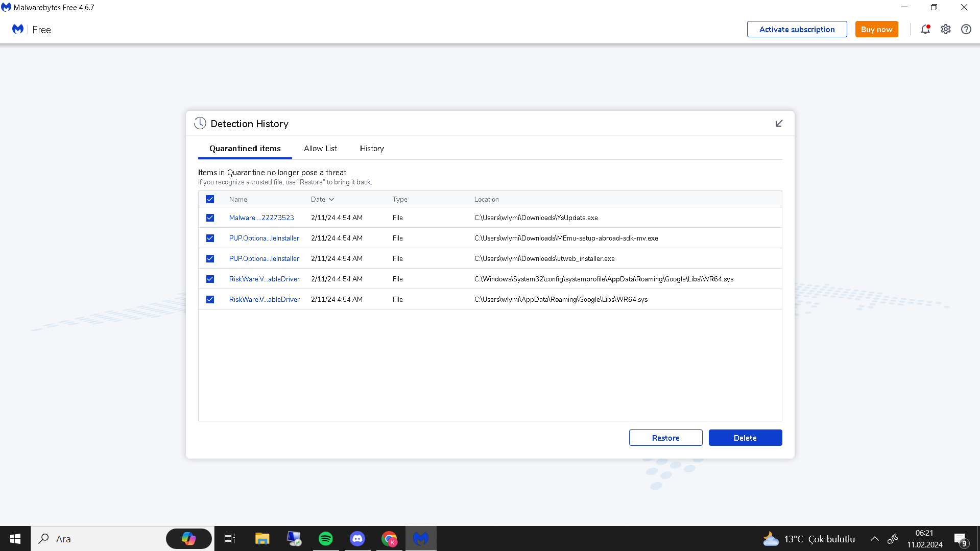Toggle the select-all checkbox in header
The image size is (980, 551).
pyautogui.click(x=210, y=199)
